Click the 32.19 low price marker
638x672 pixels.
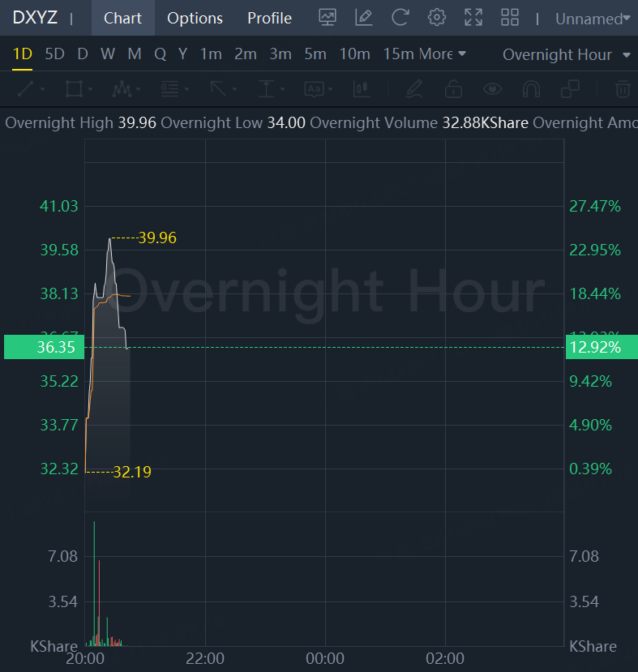(x=132, y=472)
